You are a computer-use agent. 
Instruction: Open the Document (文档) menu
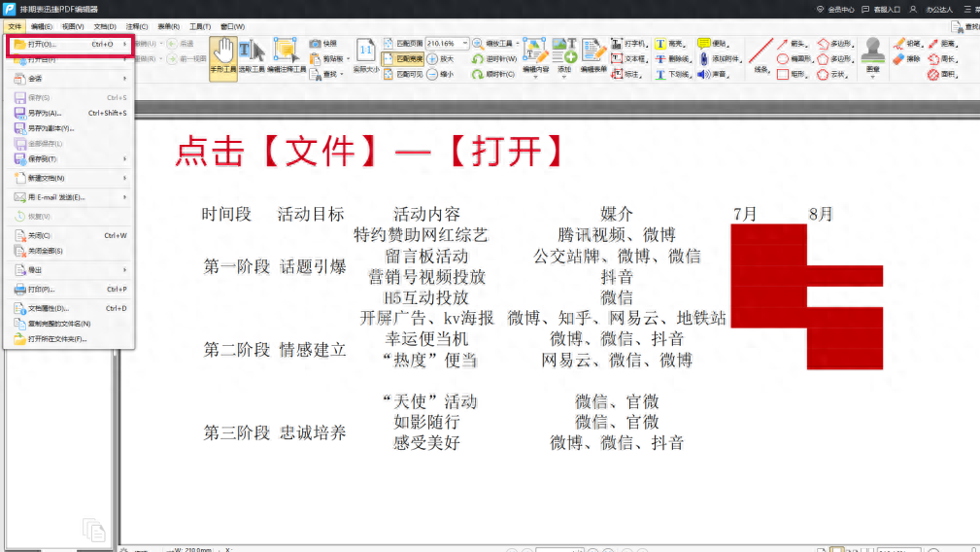click(104, 27)
